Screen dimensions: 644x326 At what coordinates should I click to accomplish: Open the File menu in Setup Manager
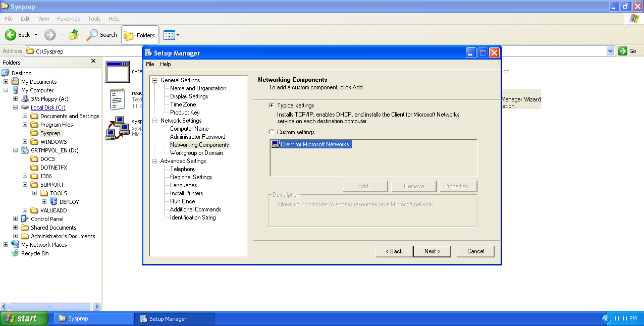150,64
